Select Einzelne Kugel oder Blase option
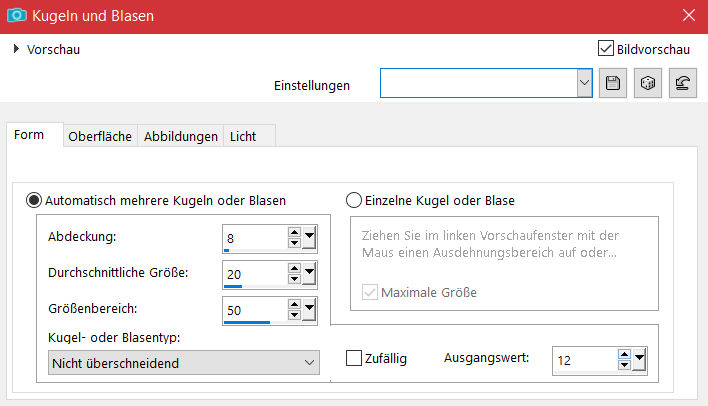Viewport: 708px width, 406px height. (x=353, y=200)
